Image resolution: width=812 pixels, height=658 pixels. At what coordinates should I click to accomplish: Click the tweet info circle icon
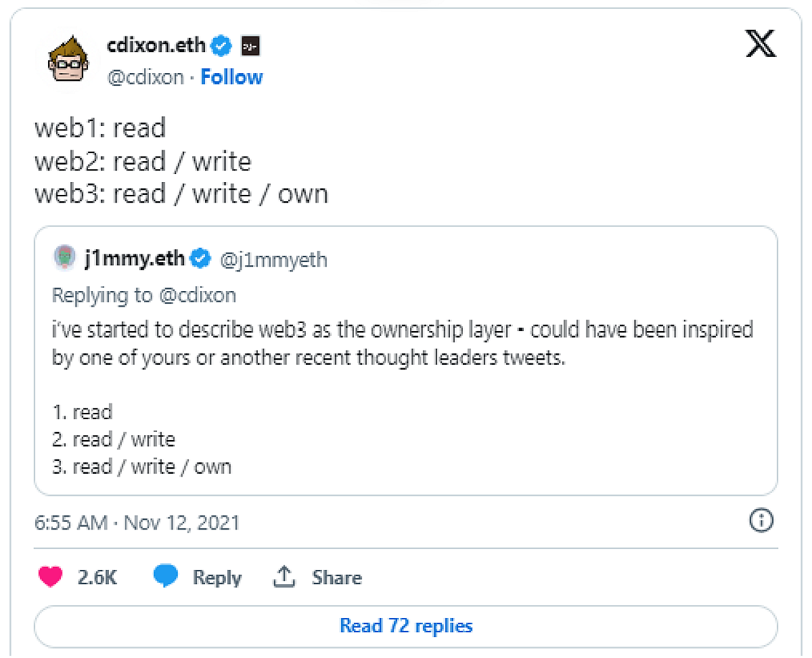click(762, 521)
